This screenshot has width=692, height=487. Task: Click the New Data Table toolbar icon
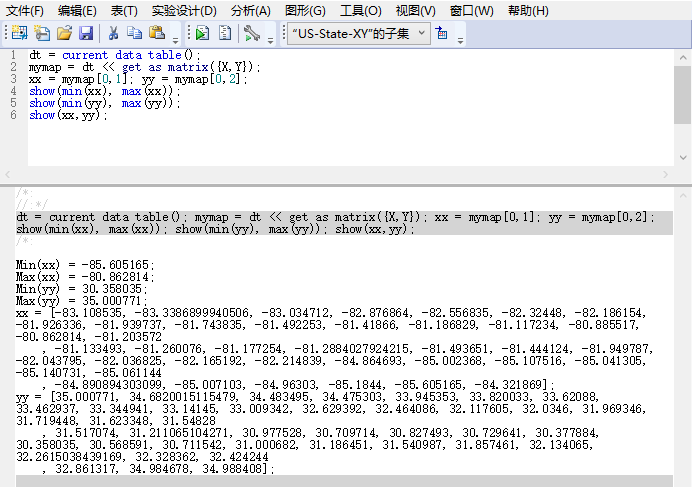[17, 34]
